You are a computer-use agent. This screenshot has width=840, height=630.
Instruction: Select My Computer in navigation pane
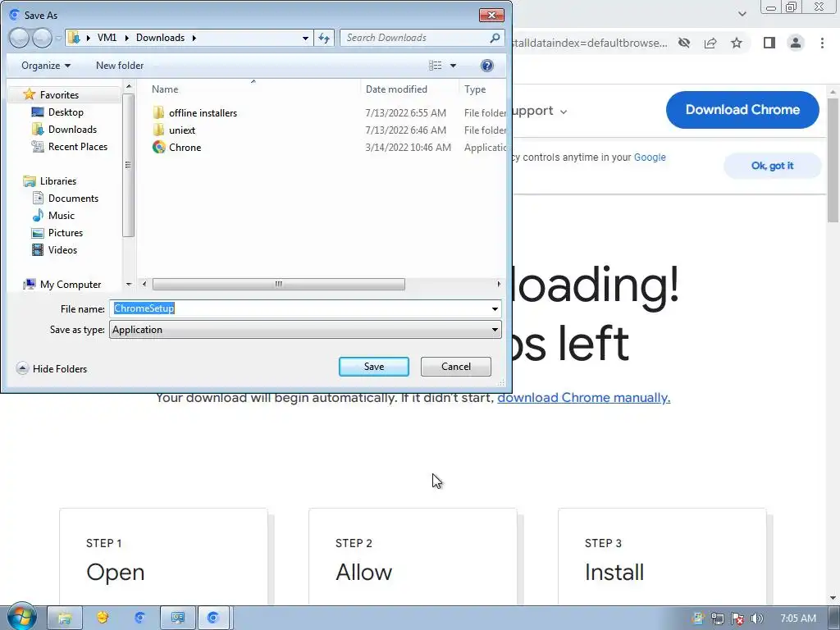(x=71, y=285)
